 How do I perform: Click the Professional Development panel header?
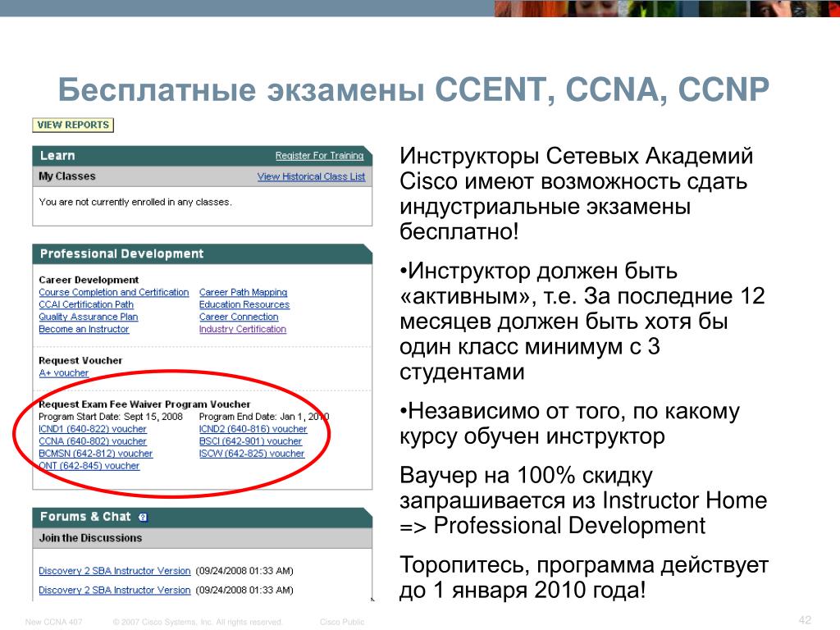point(202,254)
